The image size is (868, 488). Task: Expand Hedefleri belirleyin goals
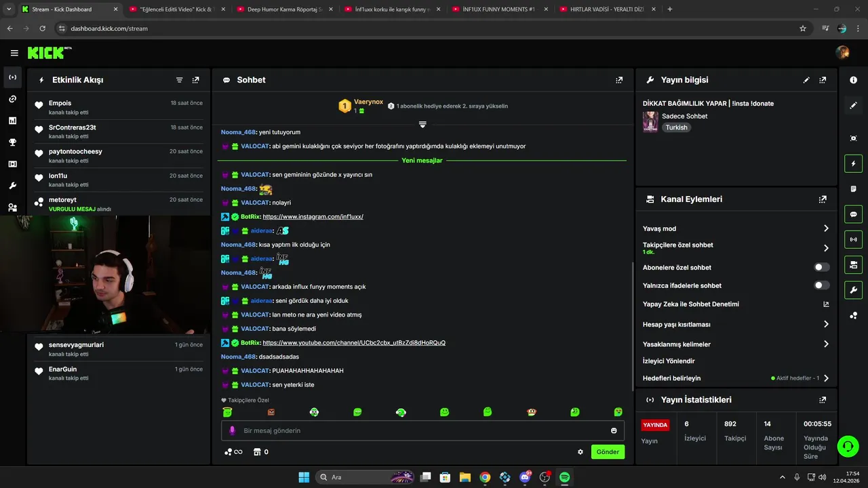click(x=826, y=378)
